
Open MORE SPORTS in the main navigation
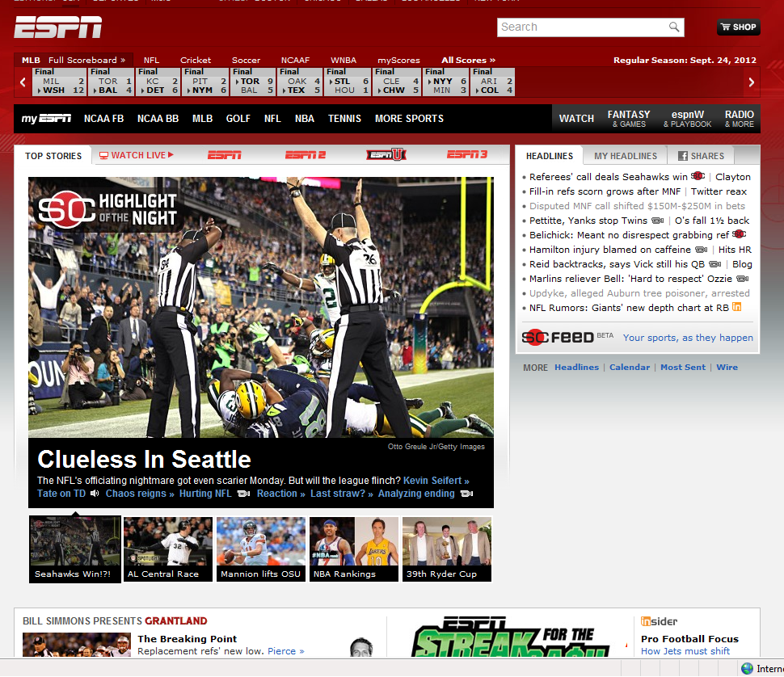409,119
